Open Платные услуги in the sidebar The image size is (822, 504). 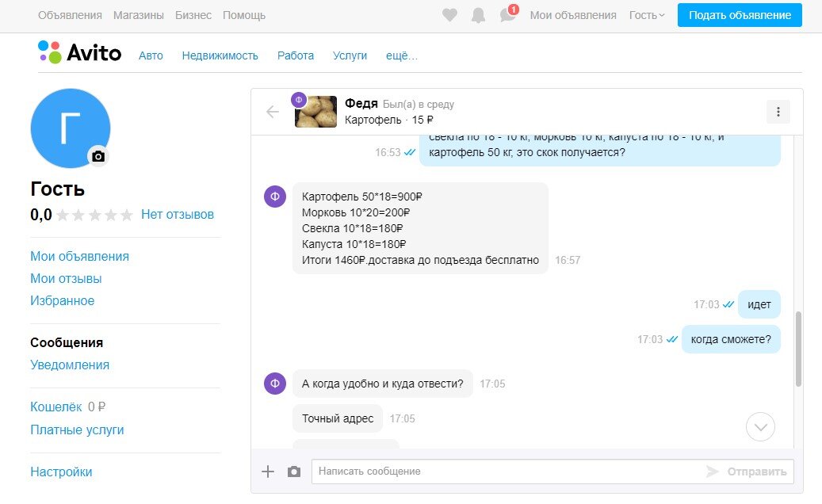(77, 430)
